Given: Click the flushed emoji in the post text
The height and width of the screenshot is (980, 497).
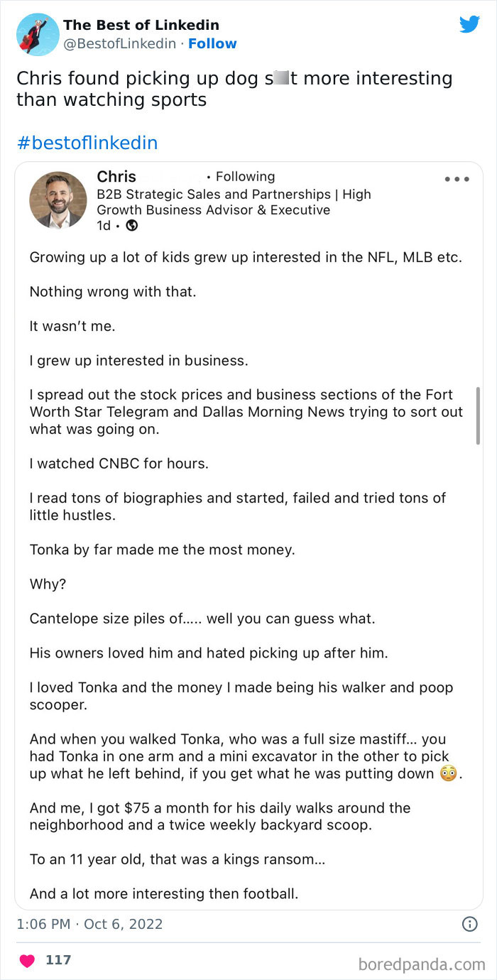Looking at the screenshot, I should tap(448, 773).
